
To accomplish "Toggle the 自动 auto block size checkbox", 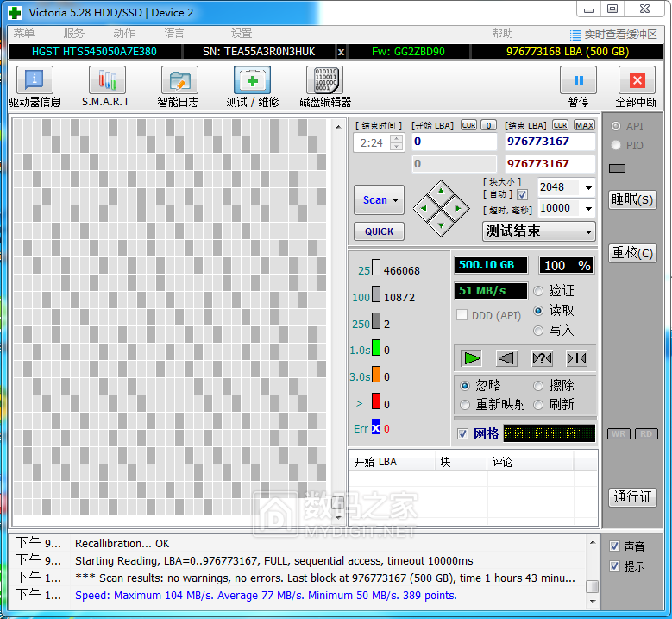I will [x=522, y=195].
